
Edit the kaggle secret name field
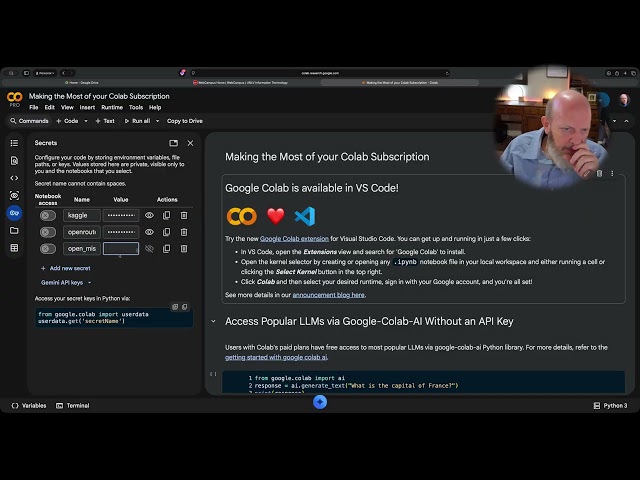tap(82, 215)
